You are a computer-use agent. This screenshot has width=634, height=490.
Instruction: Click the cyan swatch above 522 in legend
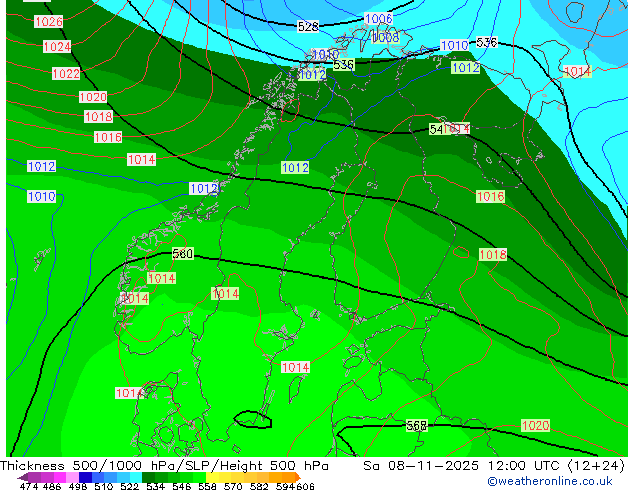(x=135, y=477)
